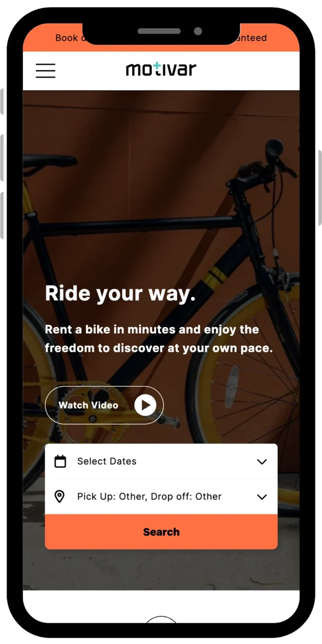This screenshot has width=322, height=644.
Task: Click the Watch Video label text
Action: pyautogui.click(x=88, y=405)
